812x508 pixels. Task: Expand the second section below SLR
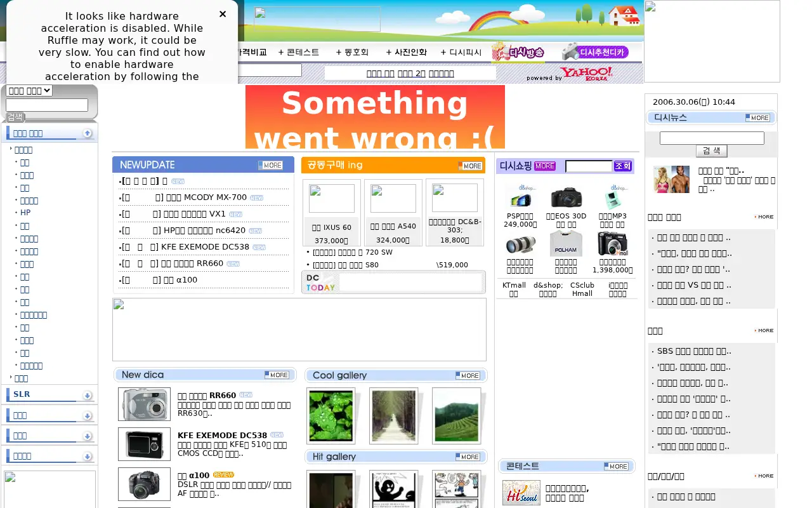click(x=88, y=436)
